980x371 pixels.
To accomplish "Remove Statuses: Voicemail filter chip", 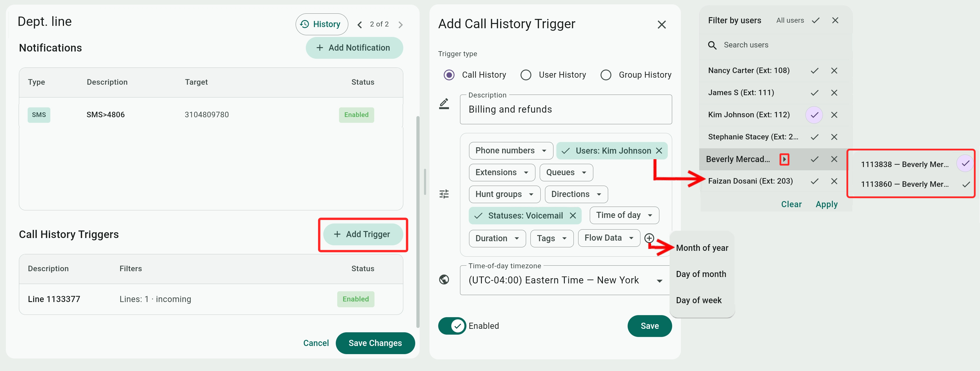I will click(x=573, y=216).
